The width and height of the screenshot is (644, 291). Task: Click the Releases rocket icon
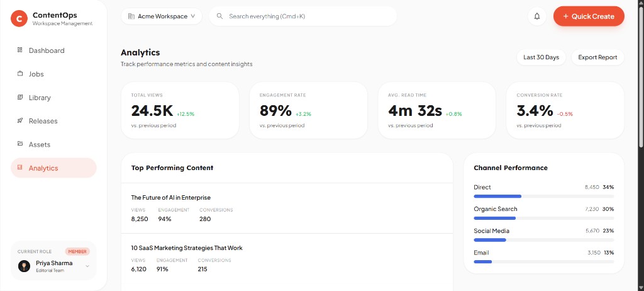19,120
